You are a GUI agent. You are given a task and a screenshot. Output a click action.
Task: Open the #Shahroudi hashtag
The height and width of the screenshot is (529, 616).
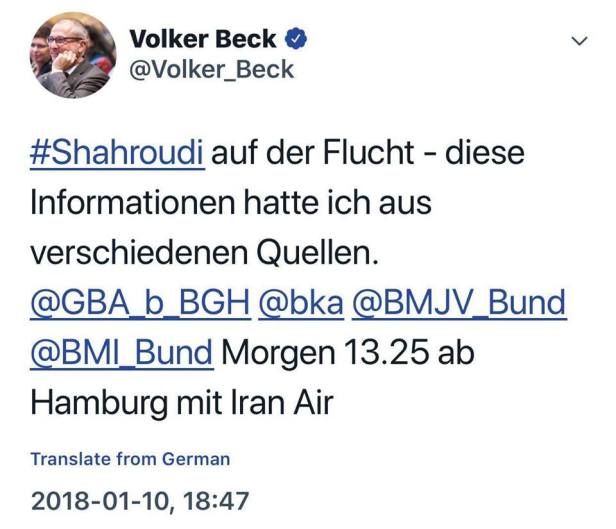pos(118,155)
